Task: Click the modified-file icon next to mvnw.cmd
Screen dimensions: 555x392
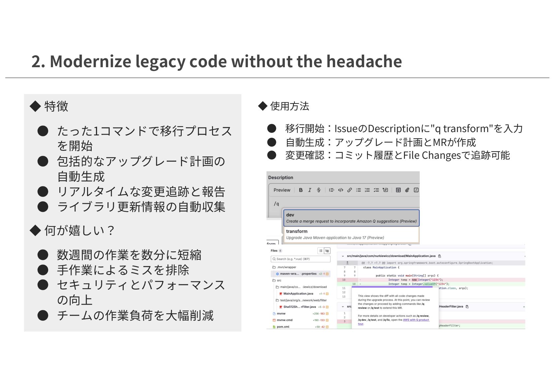Action: (327, 320)
